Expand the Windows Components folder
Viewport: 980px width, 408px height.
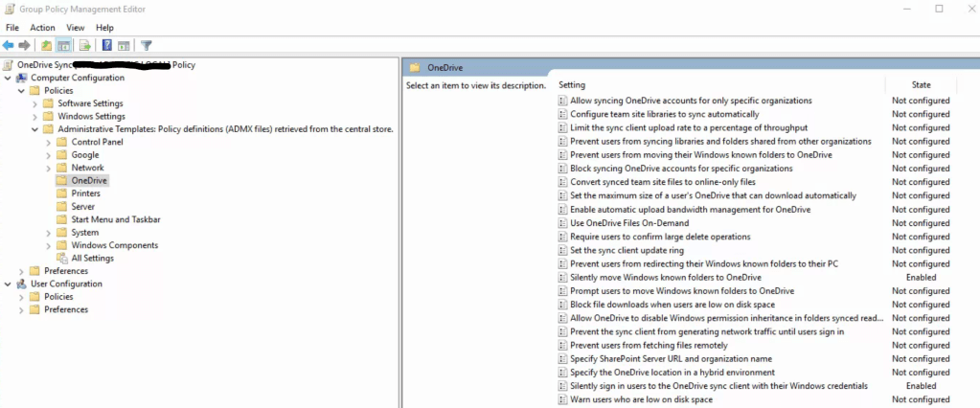[x=49, y=245]
